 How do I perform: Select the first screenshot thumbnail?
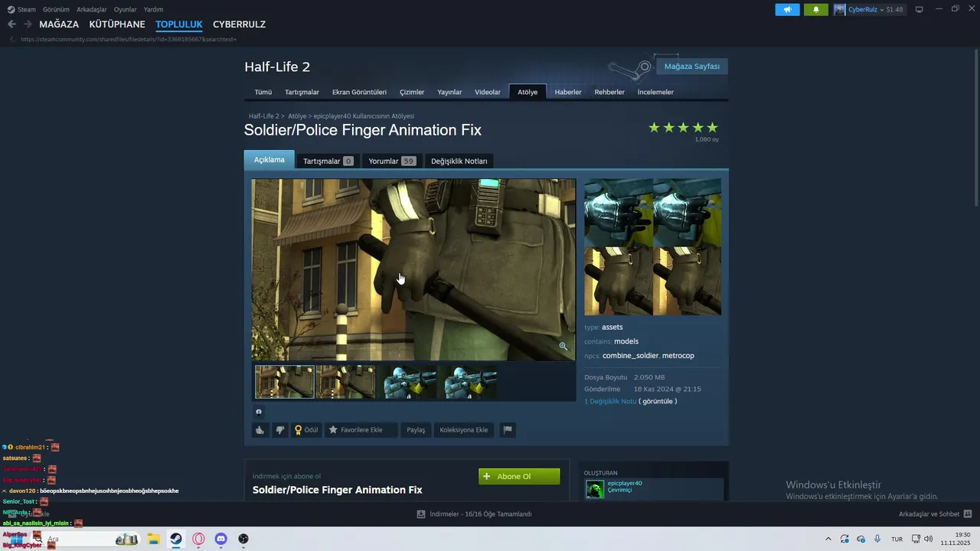tap(284, 382)
